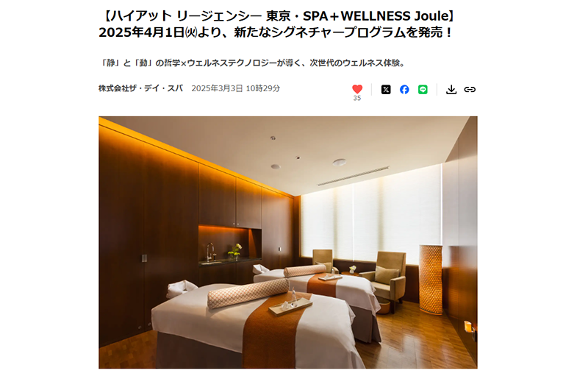Share the article on Facebook

[404, 89]
